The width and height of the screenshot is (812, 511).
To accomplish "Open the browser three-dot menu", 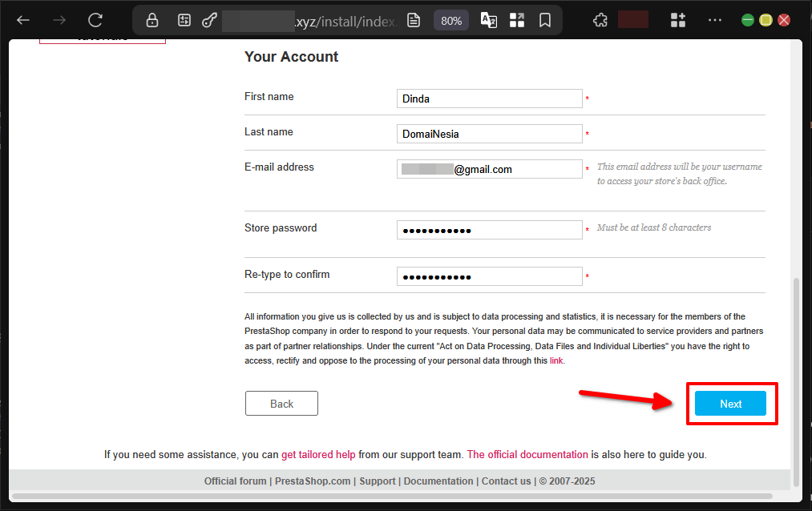I will (x=714, y=20).
